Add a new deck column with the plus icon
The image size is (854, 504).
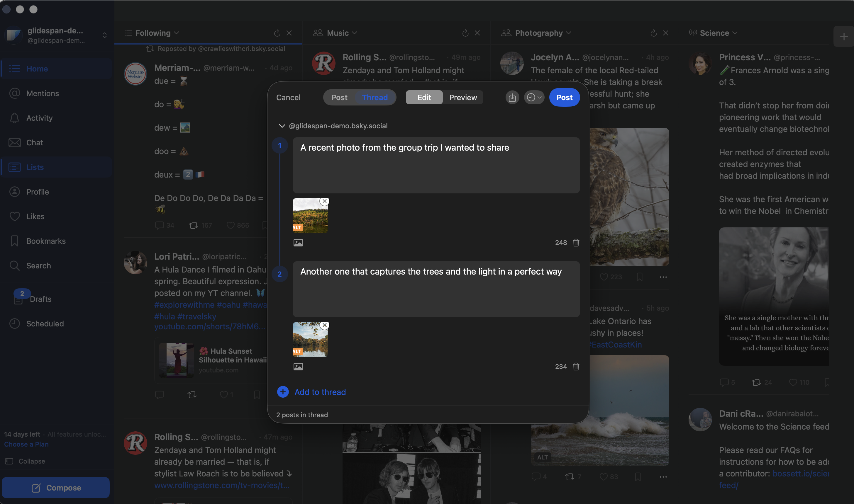pyautogui.click(x=844, y=36)
